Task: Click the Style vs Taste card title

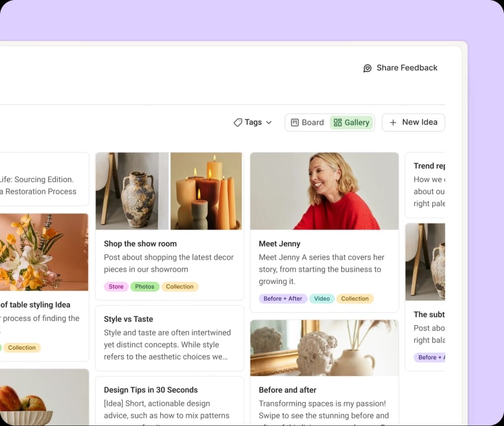Action: [x=129, y=319]
